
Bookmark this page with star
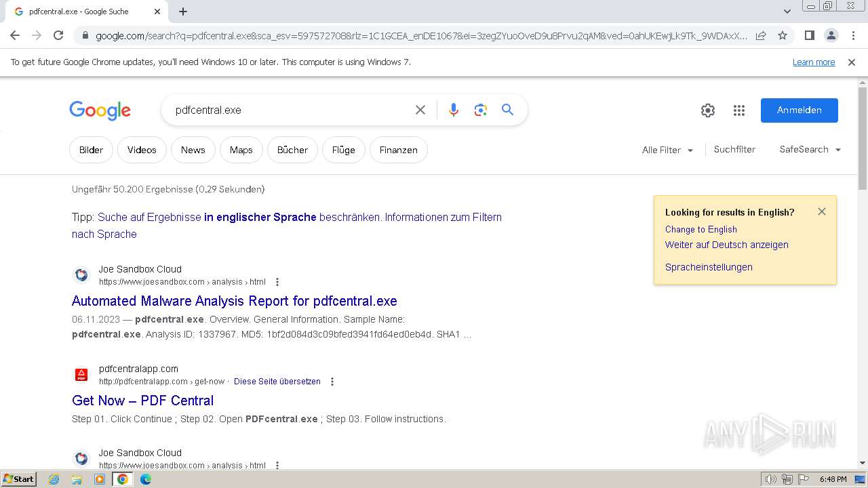(783, 35)
